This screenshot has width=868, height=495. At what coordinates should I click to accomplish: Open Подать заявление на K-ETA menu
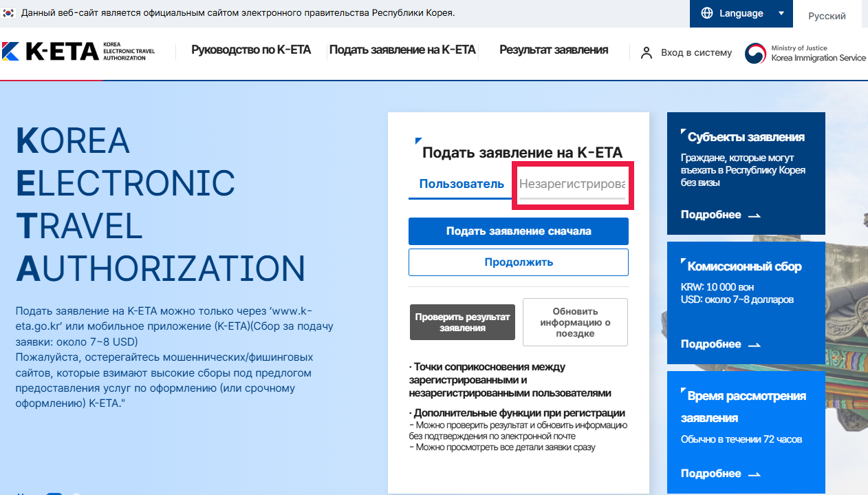[402, 50]
